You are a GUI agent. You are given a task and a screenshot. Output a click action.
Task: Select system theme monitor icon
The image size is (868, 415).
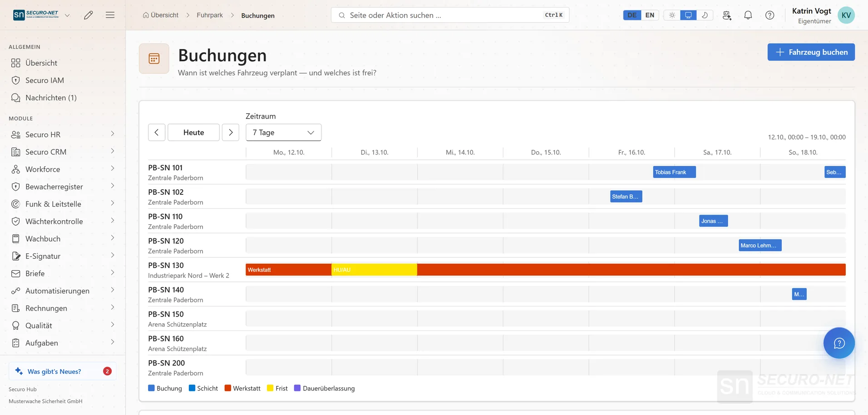click(688, 15)
